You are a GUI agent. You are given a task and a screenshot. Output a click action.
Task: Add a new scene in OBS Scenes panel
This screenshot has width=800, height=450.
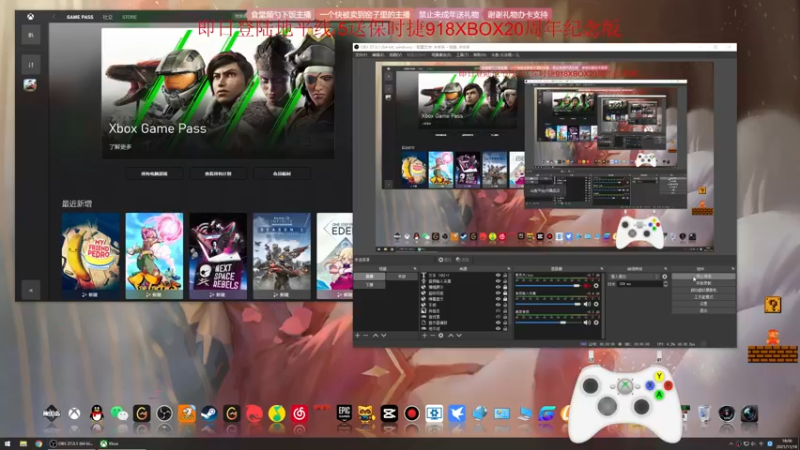tap(358, 336)
